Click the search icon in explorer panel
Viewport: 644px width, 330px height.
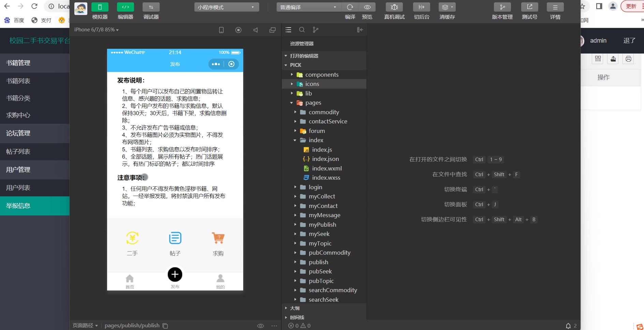[x=302, y=30]
